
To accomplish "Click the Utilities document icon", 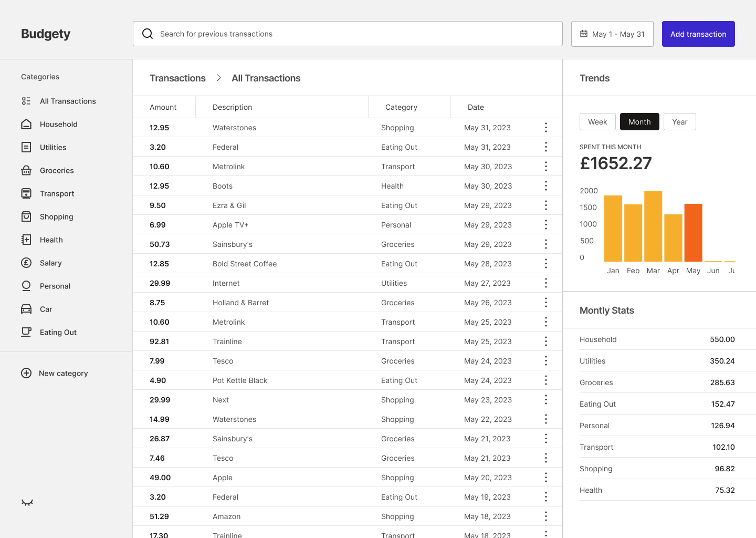I will pos(26,147).
